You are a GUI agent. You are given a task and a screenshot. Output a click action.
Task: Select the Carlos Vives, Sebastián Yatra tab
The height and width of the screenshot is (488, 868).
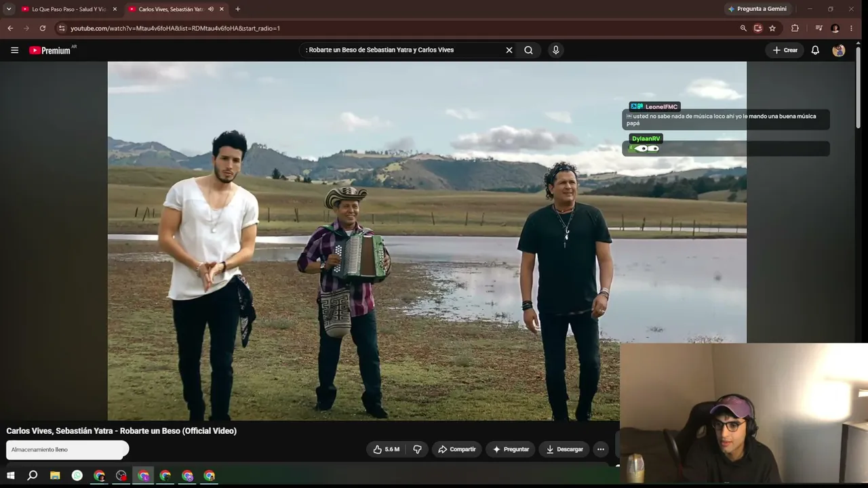pyautogui.click(x=170, y=9)
